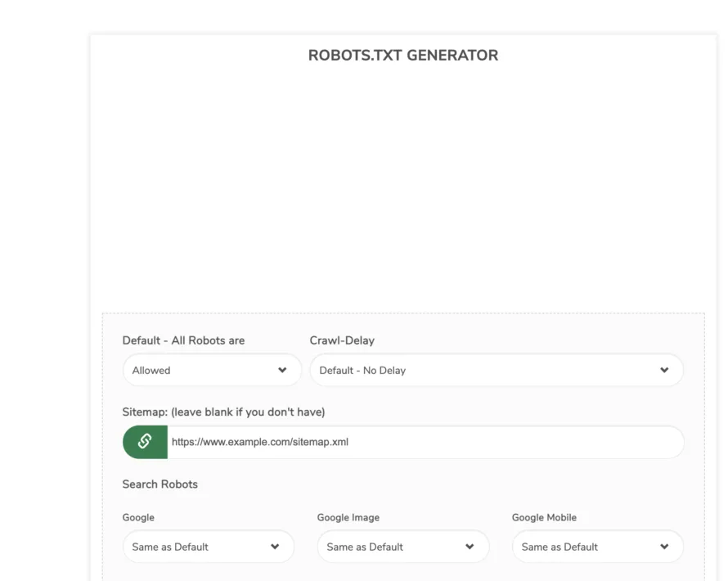The image size is (728, 581).
Task: Open the "Allowed" dropdown for all robots
Action: pyautogui.click(x=211, y=370)
